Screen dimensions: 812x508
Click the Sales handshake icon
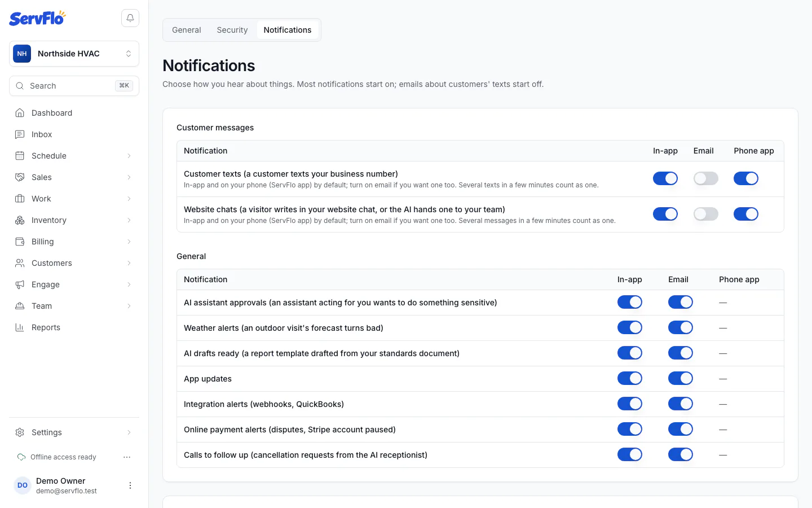tap(20, 177)
